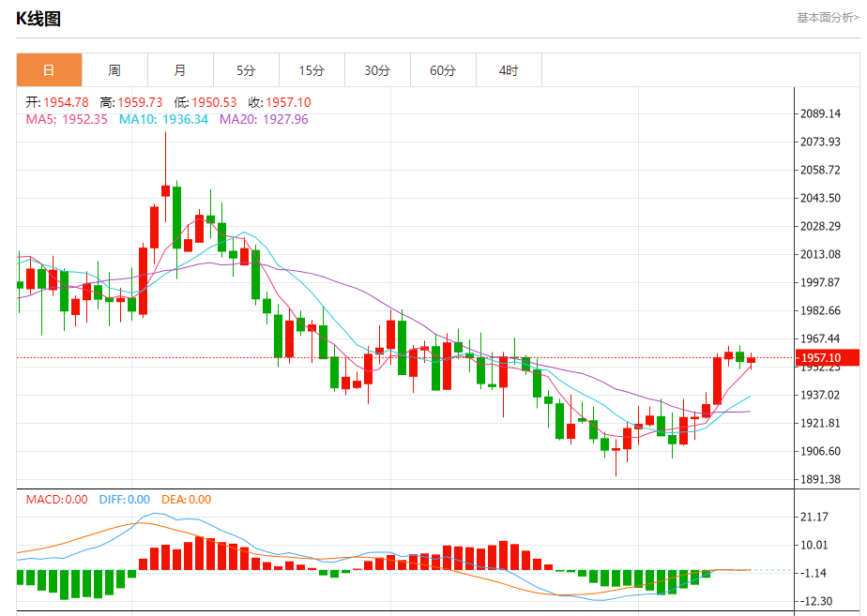Open the 30分 timeframe tab
867x616 pixels.
point(377,70)
